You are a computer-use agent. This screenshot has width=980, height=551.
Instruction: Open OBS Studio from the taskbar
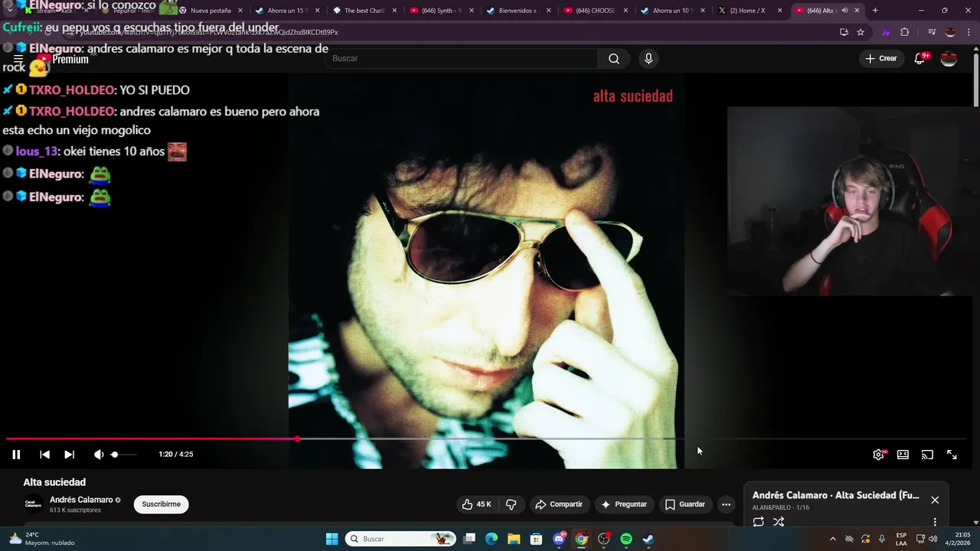604,539
